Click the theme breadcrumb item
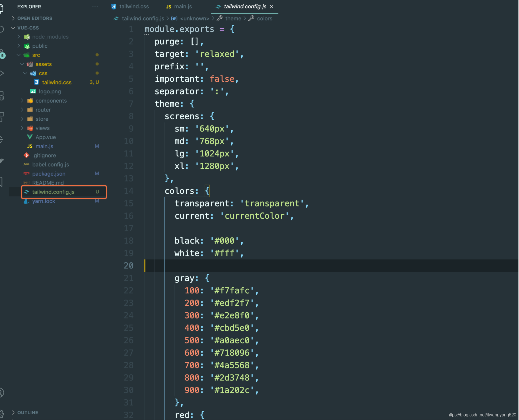Viewport: 519px width, 420px height. click(233, 18)
